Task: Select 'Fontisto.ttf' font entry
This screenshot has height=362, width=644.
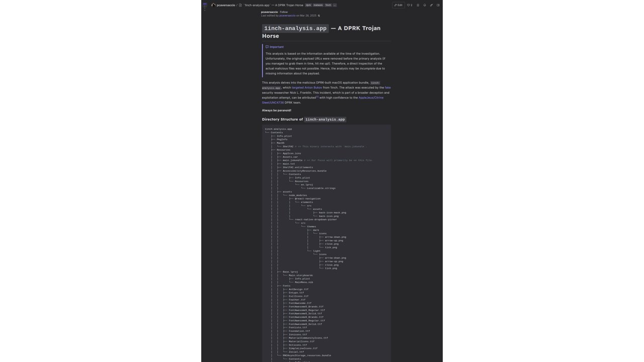Action: click(x=298, y=328)
